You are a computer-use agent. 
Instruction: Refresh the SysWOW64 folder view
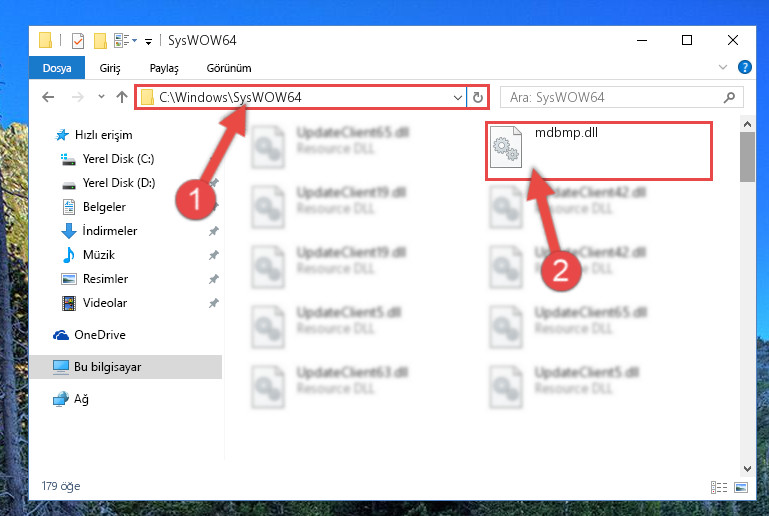coord(478,97)
